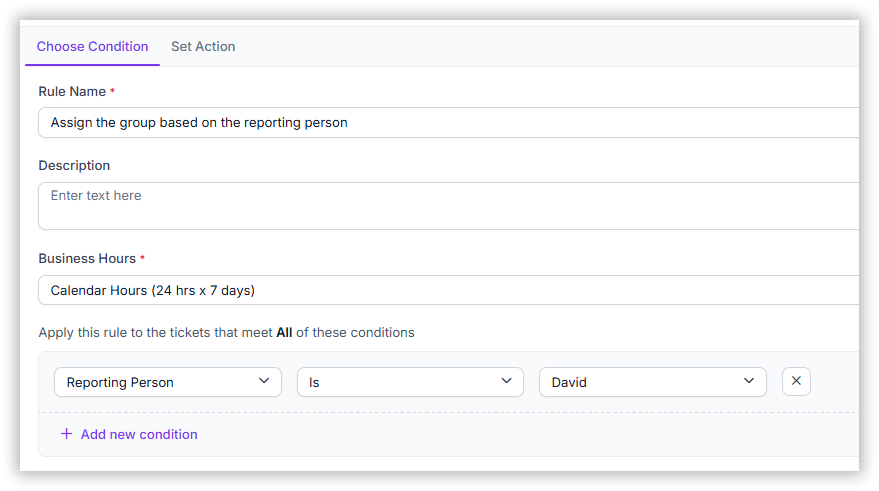The width and height of the screenshot is (879, 491).
Task: Select the Choose Condition tab
Action: (92, 47)
